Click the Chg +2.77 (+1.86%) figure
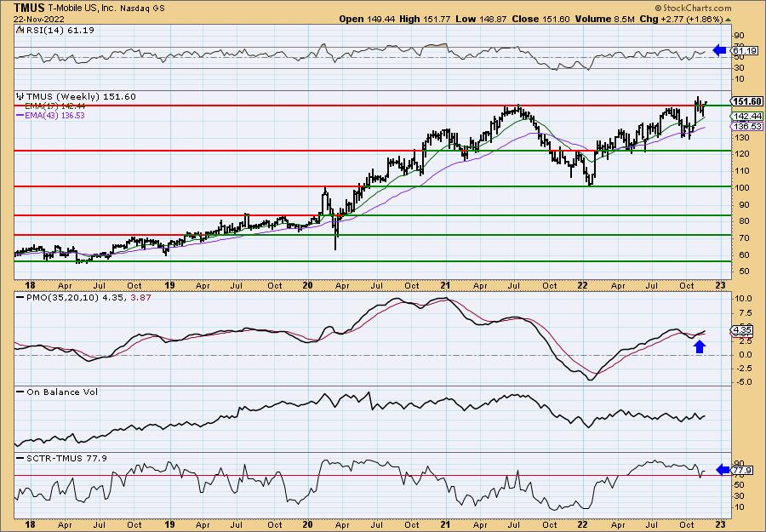Screen dimensions: 766x532 pyautogui.click(x=680, y=19)
